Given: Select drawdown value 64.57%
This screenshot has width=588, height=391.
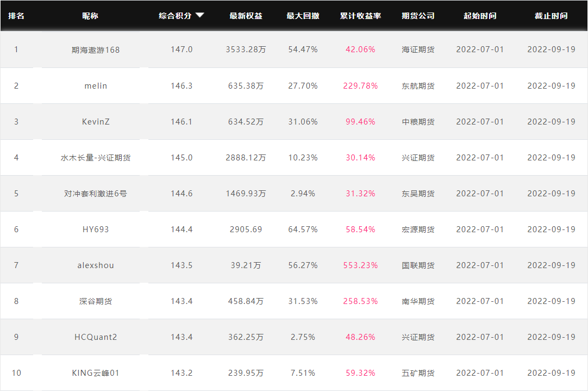Looking at the screenshot, I should pyautogui.click(x=303, y=229).
